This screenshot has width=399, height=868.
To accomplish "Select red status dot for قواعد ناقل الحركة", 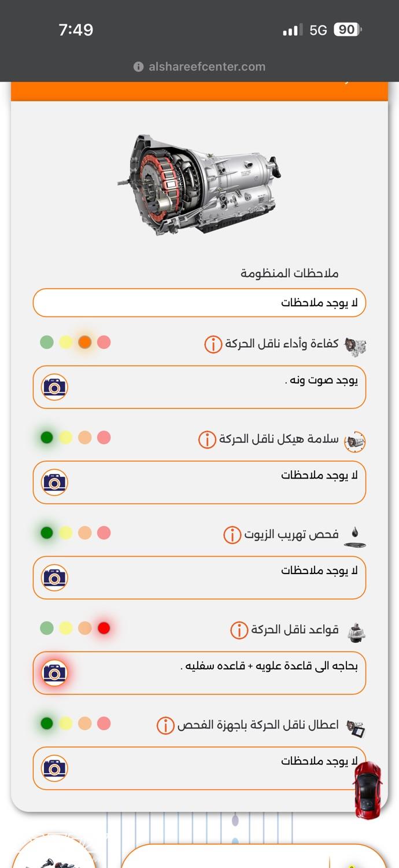I will (104, 628).
